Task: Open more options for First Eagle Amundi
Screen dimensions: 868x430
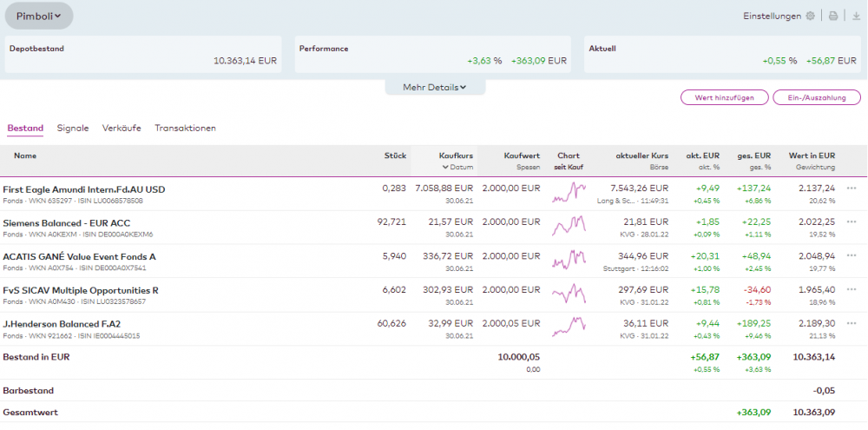Action: point(852,189)
